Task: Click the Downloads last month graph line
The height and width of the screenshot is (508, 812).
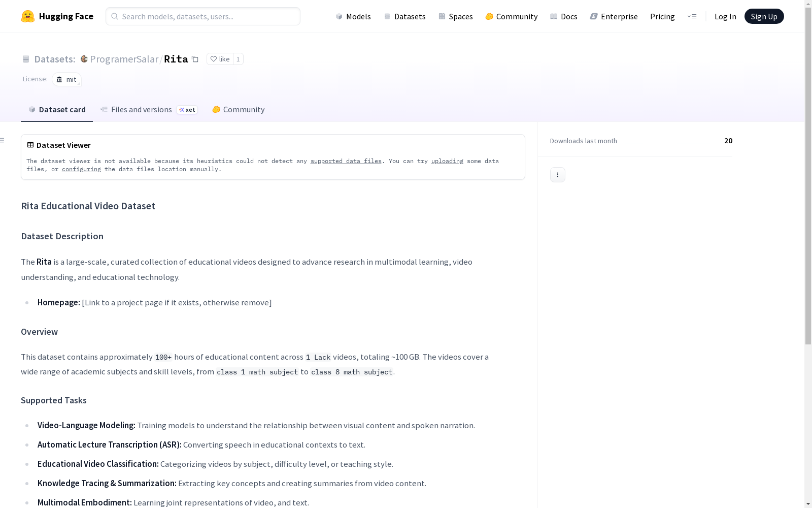Action: (x=670, y=142)
